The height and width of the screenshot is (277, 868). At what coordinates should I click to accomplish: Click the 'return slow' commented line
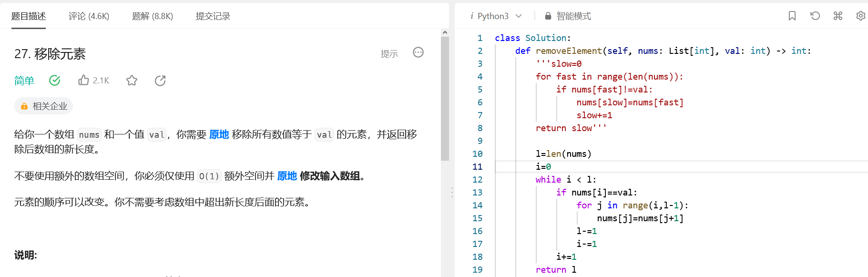pos(571,128)
